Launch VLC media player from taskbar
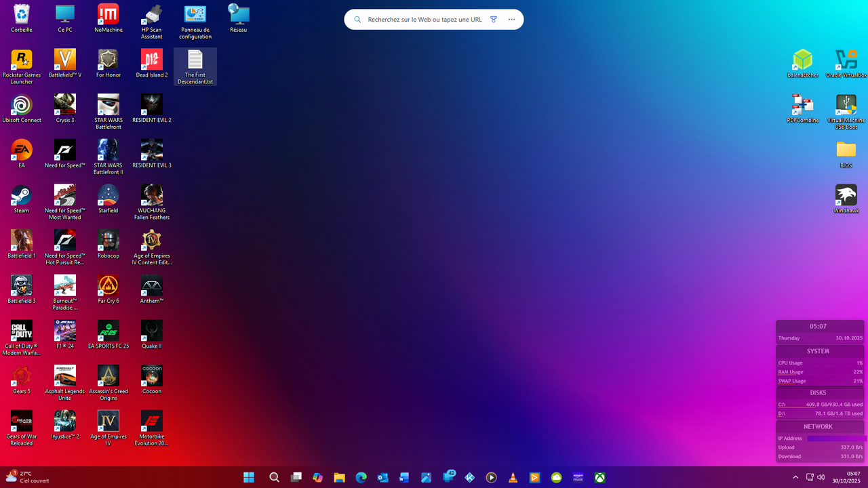The height and width of the screenshot is (488, 868). click(513, 478)
